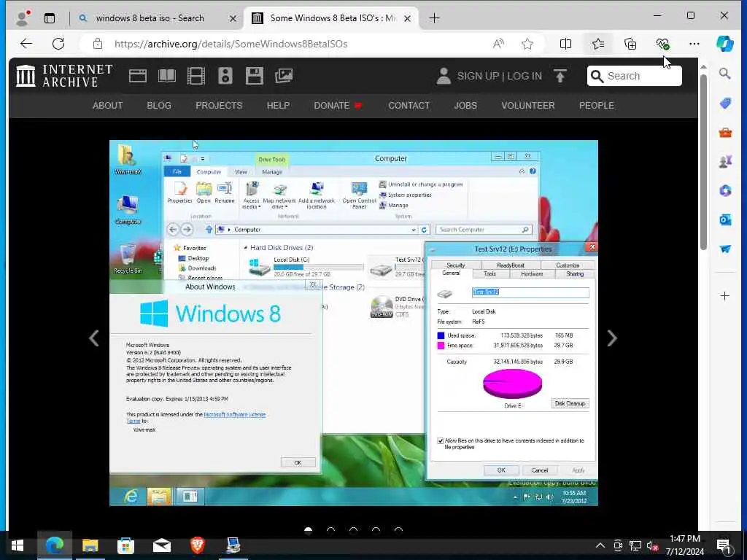Viewport: 747px width, 560px height.
Task: Open the HELP nav item
Action: tap(278, 105)
